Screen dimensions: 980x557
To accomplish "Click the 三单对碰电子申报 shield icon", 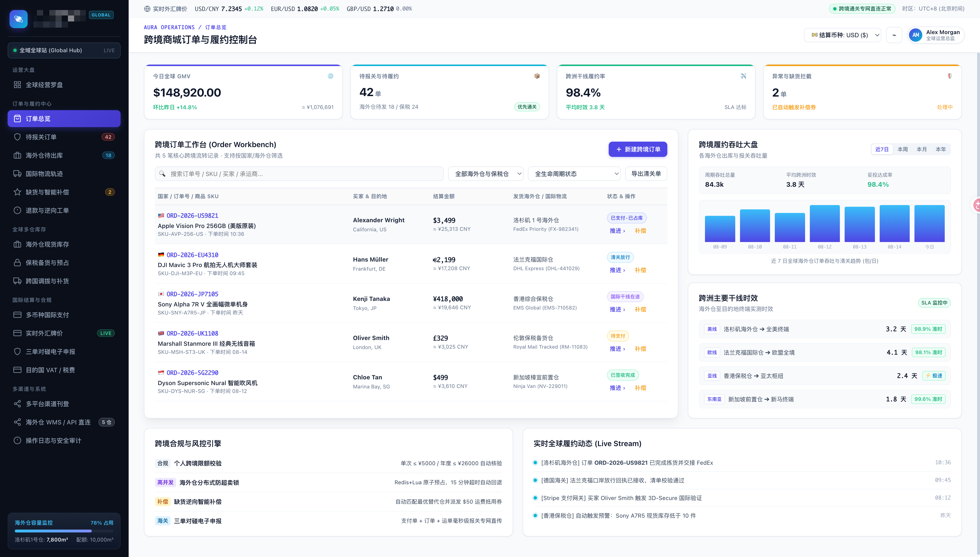I will point(17,351).
